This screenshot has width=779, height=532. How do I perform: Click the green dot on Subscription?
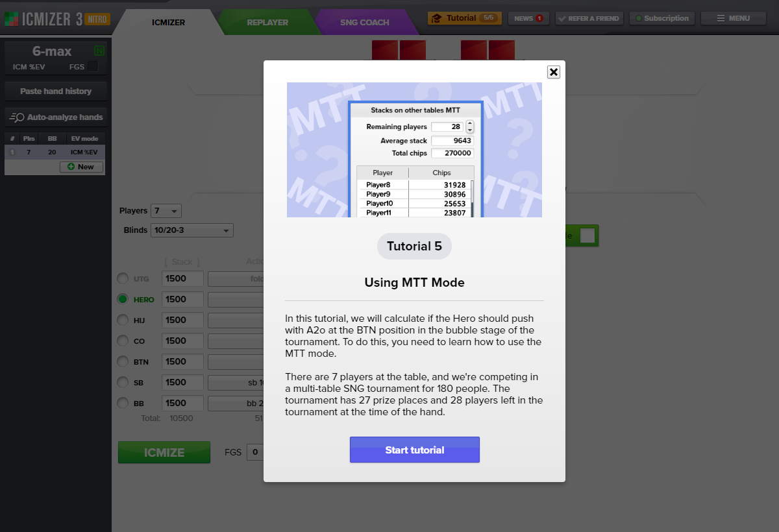coord(639,18)
